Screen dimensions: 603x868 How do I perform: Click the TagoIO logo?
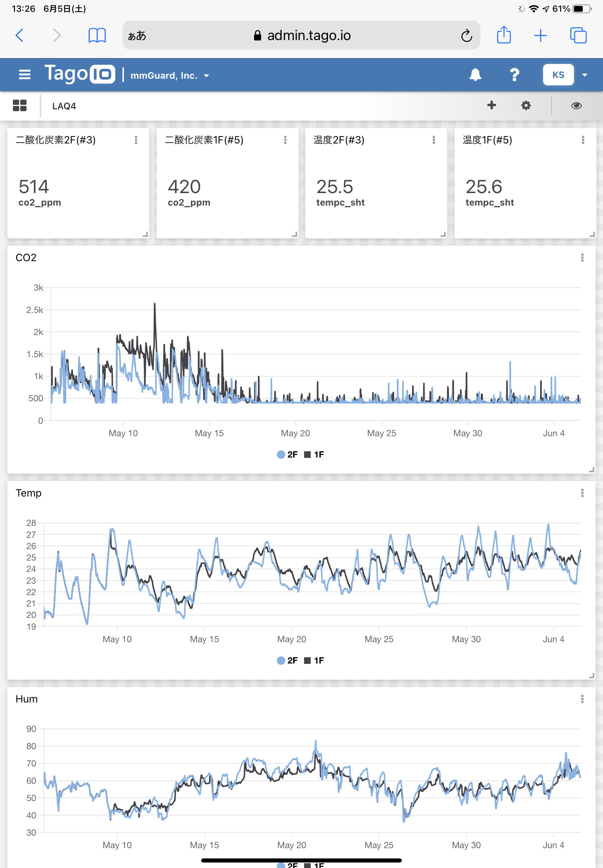80,74
